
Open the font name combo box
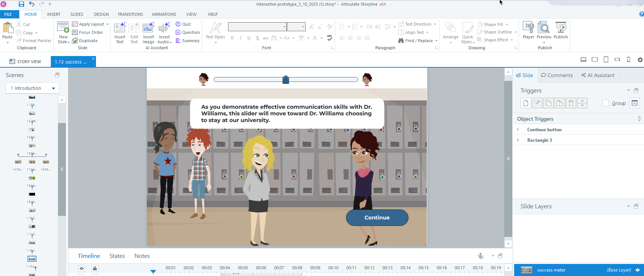pos(257,27)
